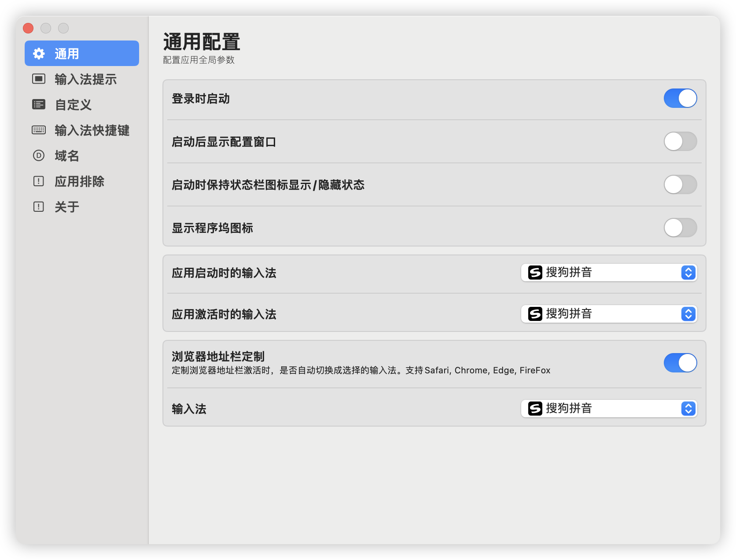Disable the 登录时启动 switch

click(680, 98)
